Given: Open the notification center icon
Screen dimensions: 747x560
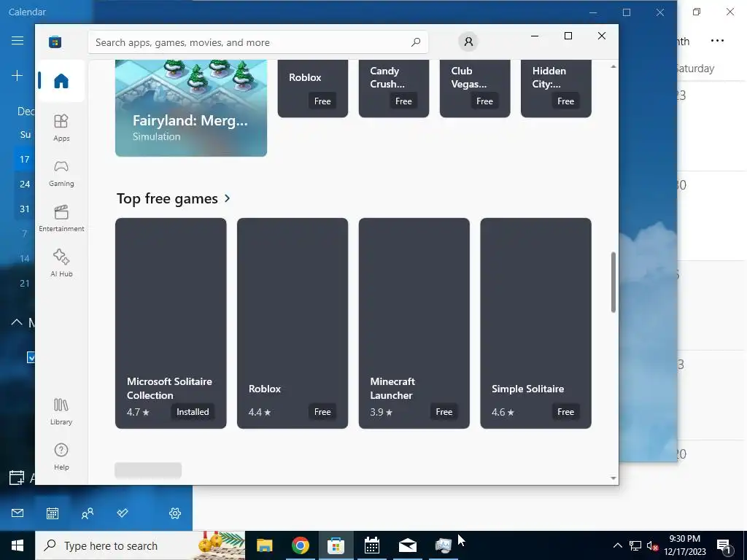Looking at the screenshot, I should pyautogui.click(x=724, y=546).
